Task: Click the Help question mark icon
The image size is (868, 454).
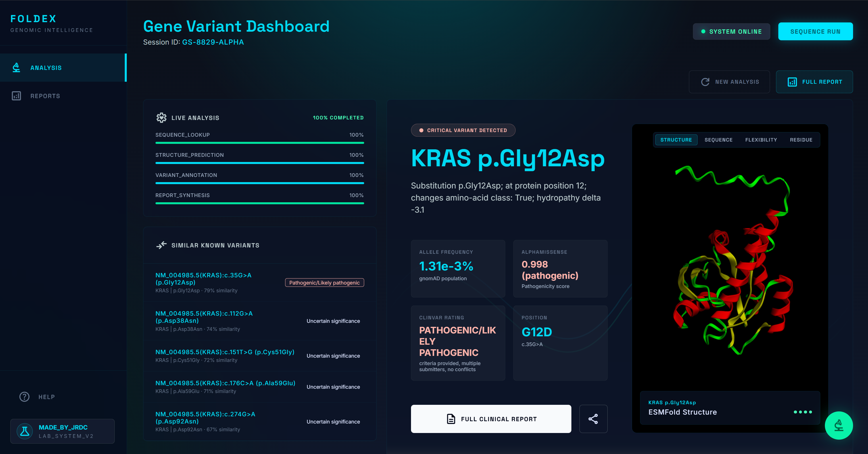Action: (24, 397)
